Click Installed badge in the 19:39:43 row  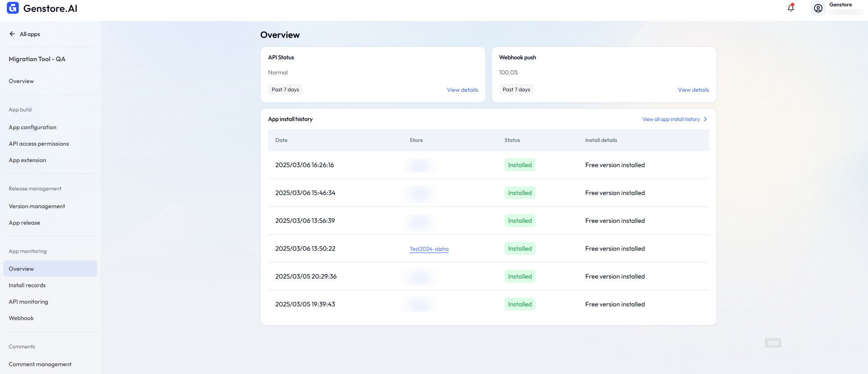[520, 304]
